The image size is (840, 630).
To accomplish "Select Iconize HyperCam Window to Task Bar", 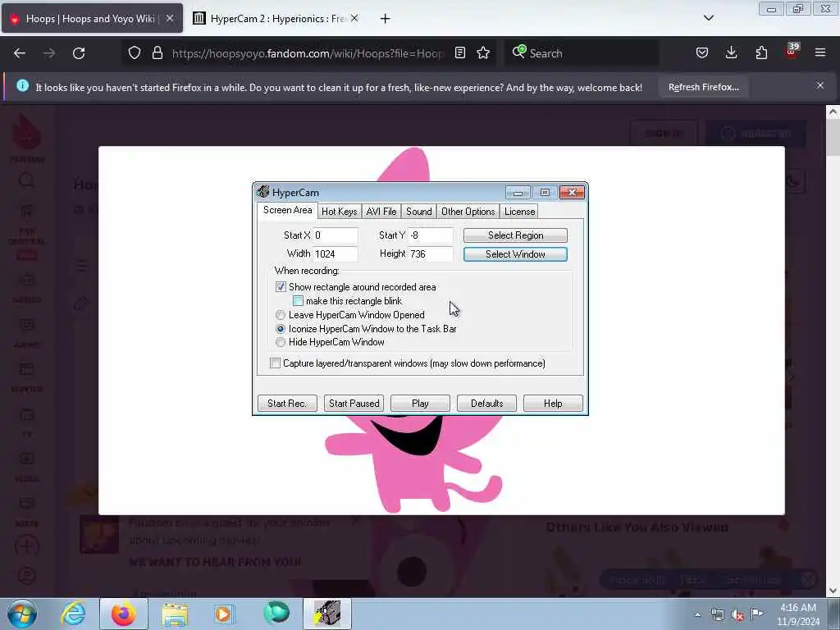I will 281,329.
